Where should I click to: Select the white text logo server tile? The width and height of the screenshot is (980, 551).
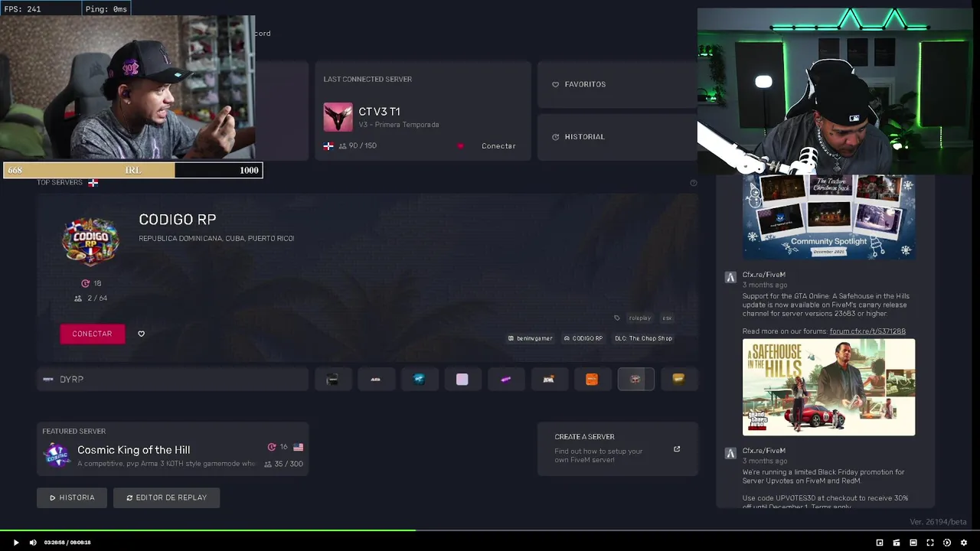(375, 380)
